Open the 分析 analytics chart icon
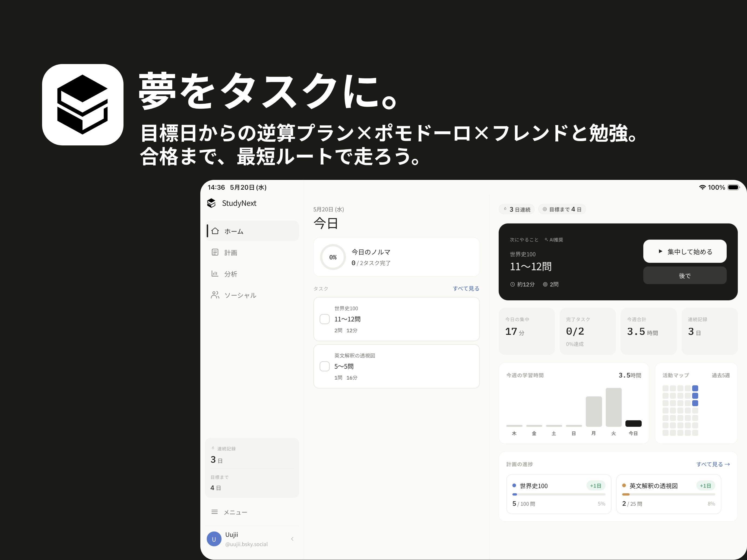Image resolution: width=747 pixels, height=560 pixels. tap(215, 273)
